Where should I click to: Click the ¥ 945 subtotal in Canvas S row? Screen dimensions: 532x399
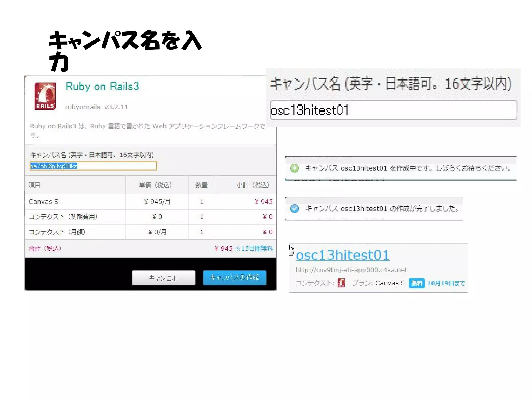tap(264, 202)
